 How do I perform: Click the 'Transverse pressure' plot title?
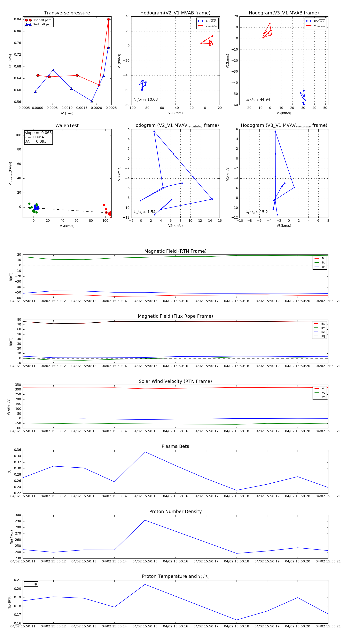pyautogui.click(x=67, y=13)
